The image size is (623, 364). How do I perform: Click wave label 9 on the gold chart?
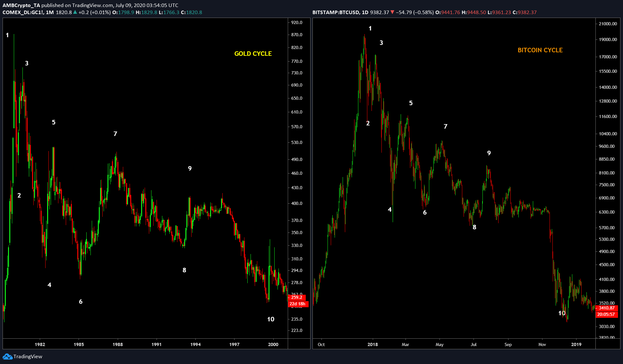(190, 168)
